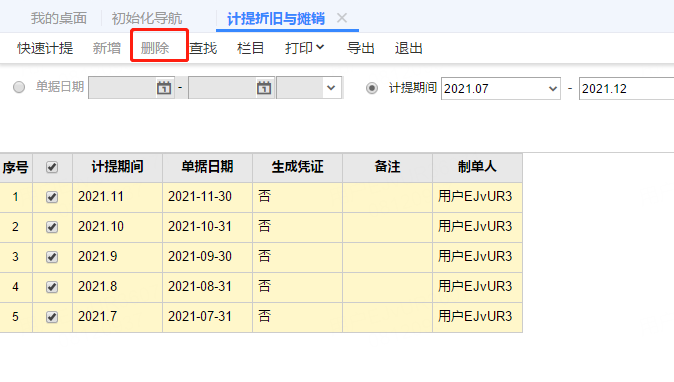Click 用户EJvUR3 in the 2021.11 row

[475, 196]
